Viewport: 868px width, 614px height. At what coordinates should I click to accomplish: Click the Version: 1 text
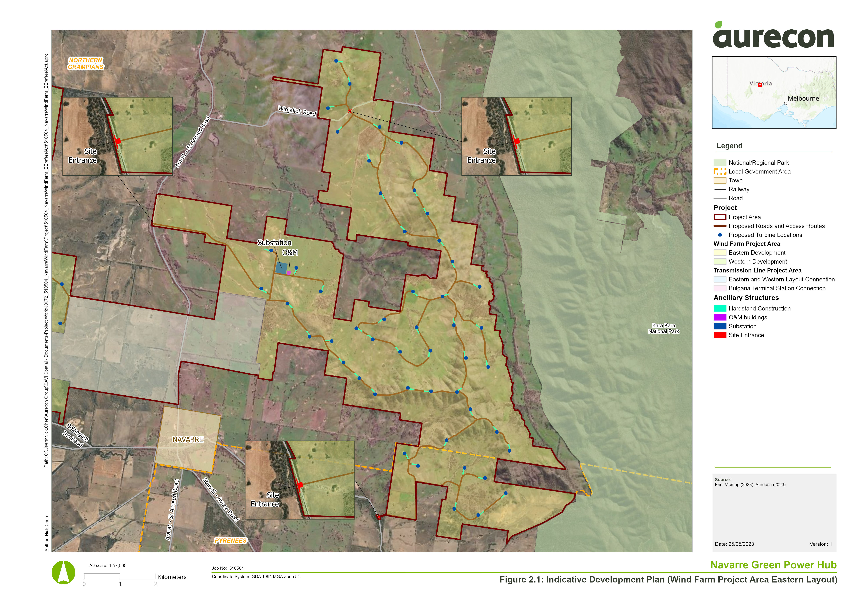coord(821,544)
